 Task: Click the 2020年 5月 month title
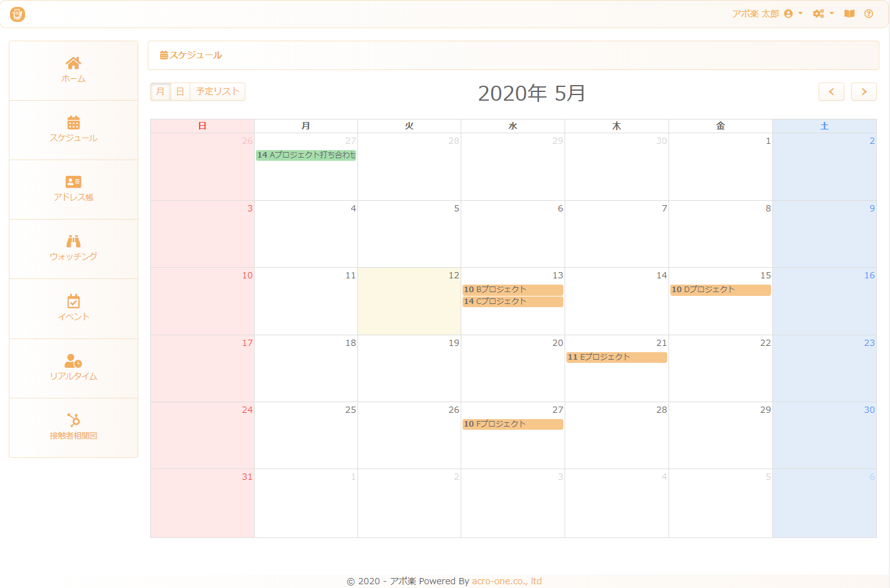[531, 93]
